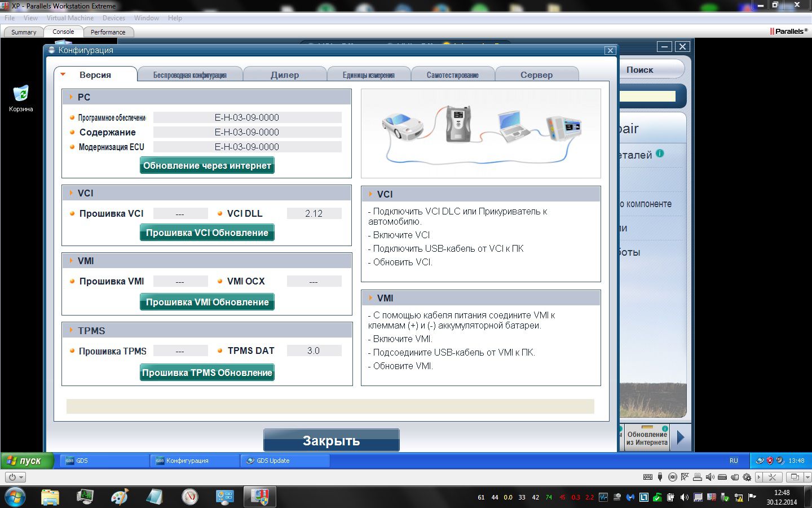
Task: Toggle the TPMS section header
Action: point(206,331)
